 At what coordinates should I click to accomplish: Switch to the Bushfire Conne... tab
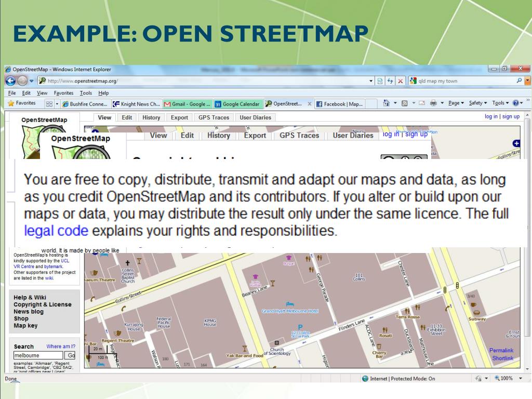(x=85, y=104)
